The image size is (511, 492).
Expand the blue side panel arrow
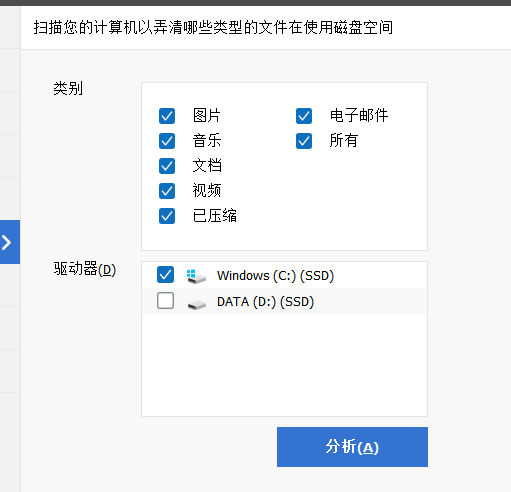[x=10, y=242]
